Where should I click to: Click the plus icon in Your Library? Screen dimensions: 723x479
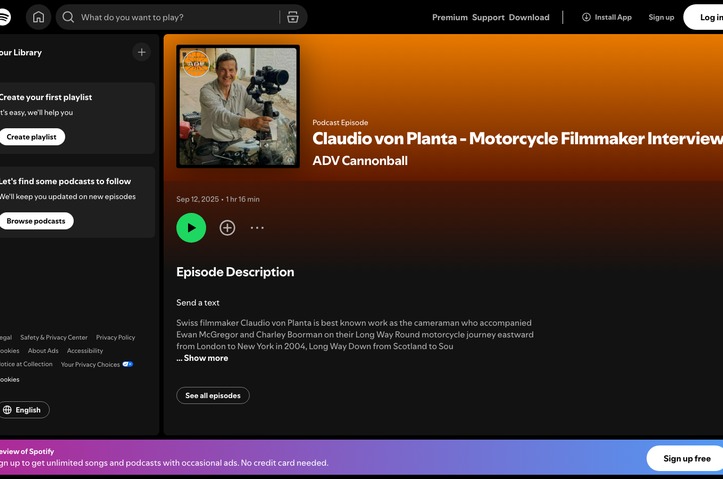142,52
